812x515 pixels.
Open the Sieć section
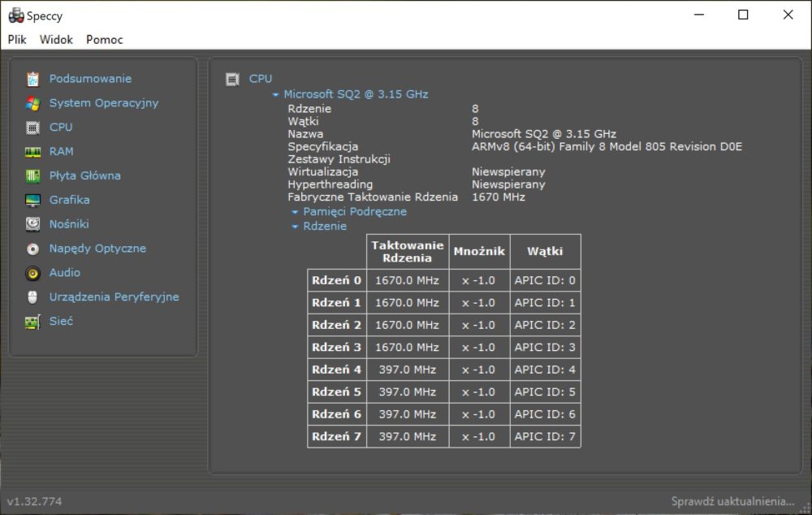(x=61, y=321)
